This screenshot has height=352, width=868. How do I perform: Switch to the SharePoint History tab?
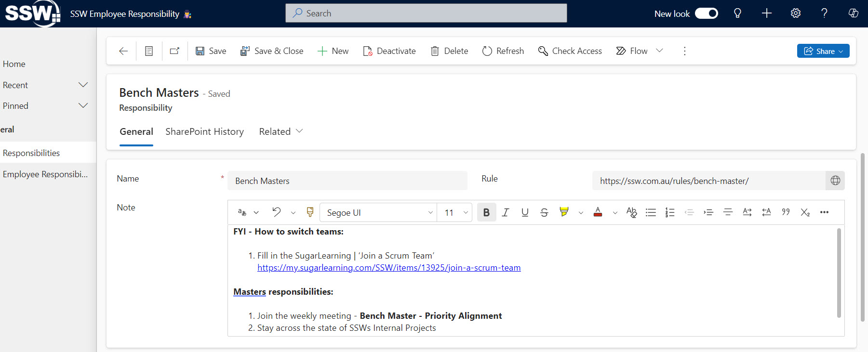pos(204,131)
